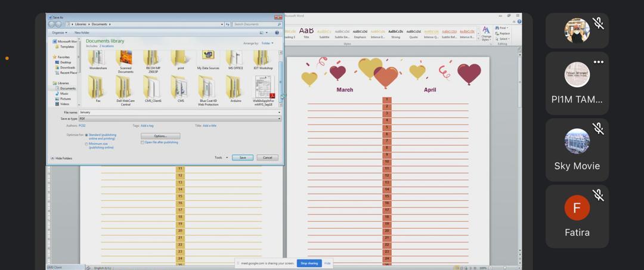Open the Tools dropdown
The height and width of the screenshot is (270, 644).
tap(221, 157)
